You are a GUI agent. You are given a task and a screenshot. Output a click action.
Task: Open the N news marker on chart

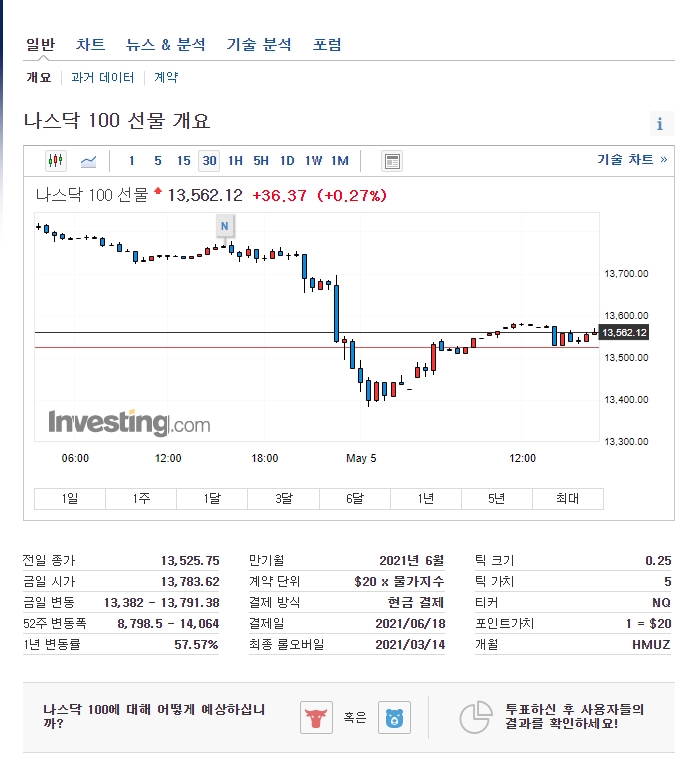click(224, 226)
